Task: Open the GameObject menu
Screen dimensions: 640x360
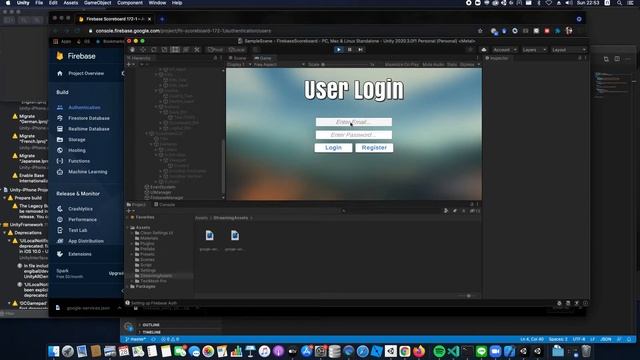Action: click(x=97, y=3)
